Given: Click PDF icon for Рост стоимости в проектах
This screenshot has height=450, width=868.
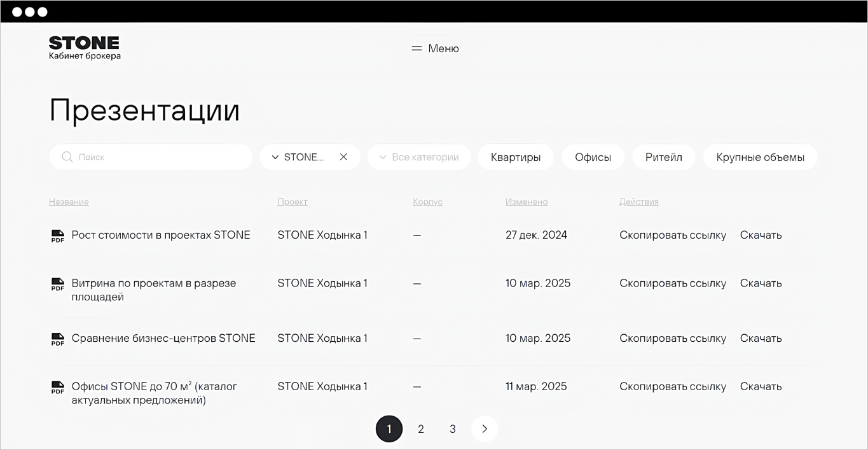Looking at the screenshot, I should [x=58, y=236].
